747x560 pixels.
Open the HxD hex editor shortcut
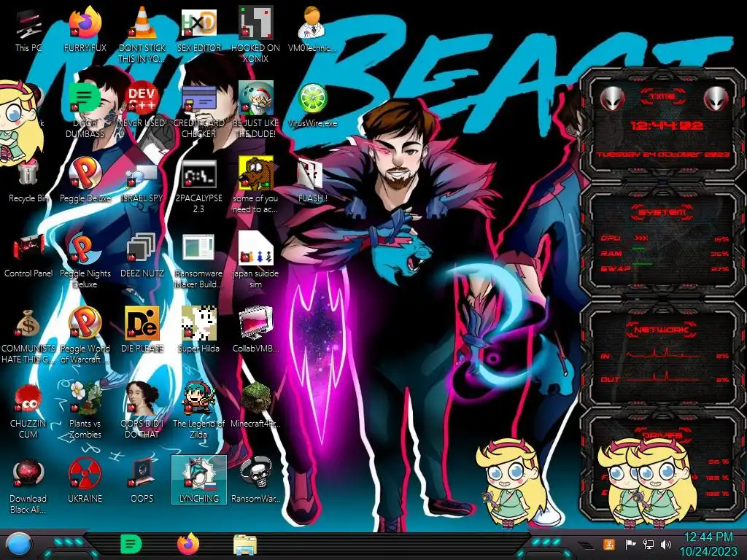click(x=198, y=23)
